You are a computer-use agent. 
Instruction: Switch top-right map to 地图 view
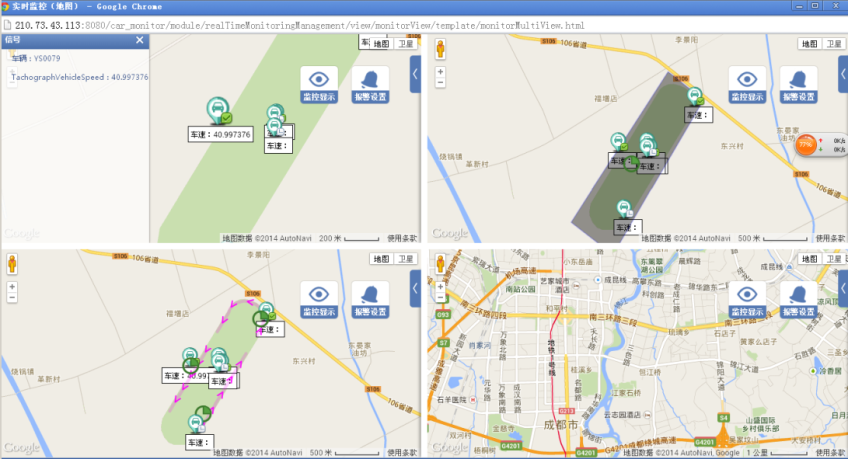click(x=810, y=44)
